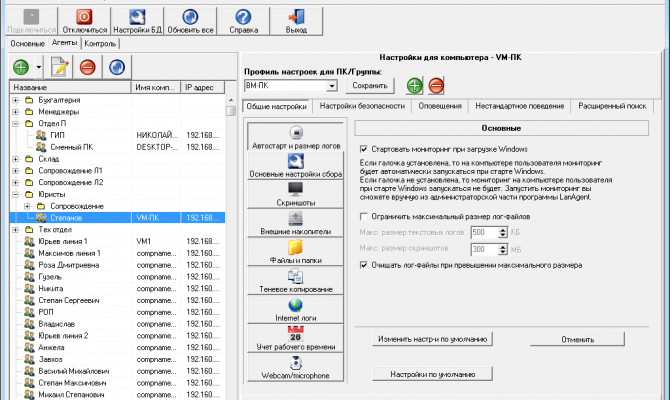Click grayed Подключиться toolbar icon
670x400 pixels.
(x=31, y=21)
